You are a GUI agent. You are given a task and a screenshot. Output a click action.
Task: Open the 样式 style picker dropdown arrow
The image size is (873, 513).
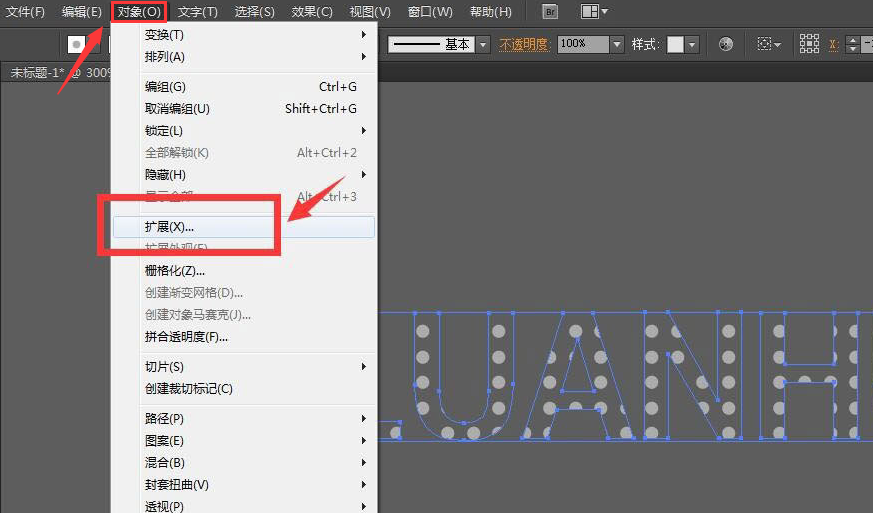coord(691,44)
